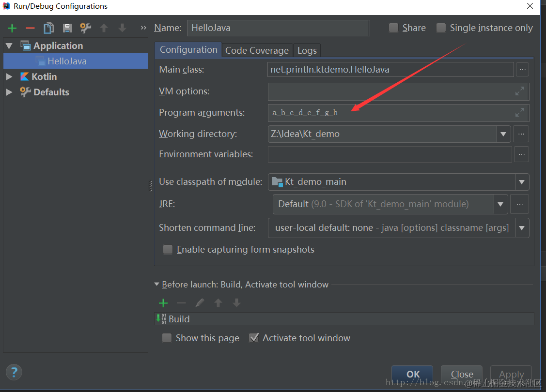Open the Shorten command line dropdown
The image size is (546, 392).
pos(522,228)
